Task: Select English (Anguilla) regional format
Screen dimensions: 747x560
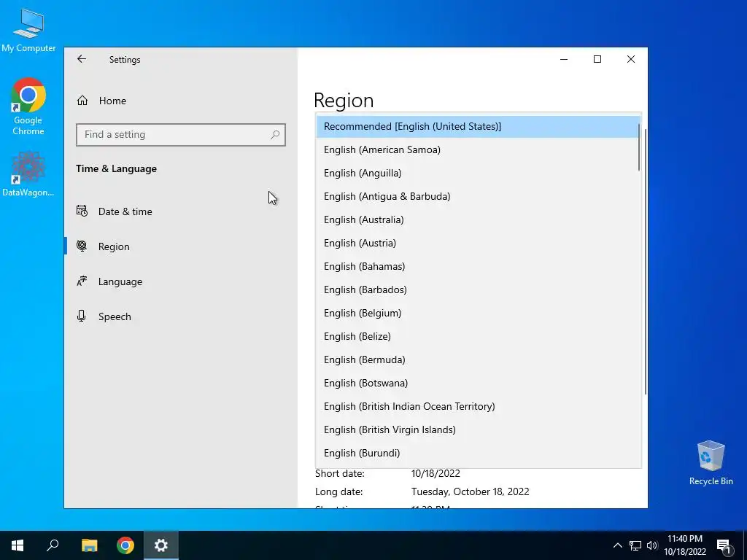Action: pyautogui.click(x=478, y=174)
